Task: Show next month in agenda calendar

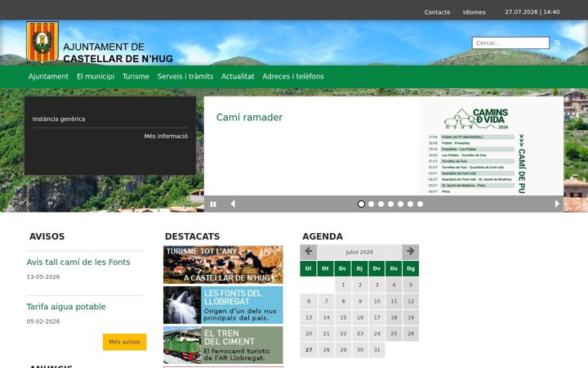Action: click(410, 252)
